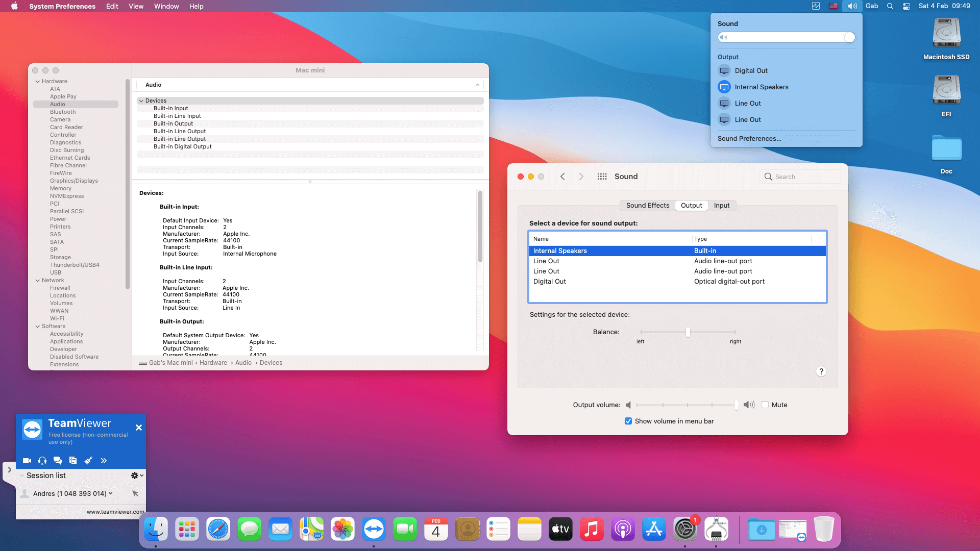Collapse the Devices disclosure triangle

click(x=141, y=101)
